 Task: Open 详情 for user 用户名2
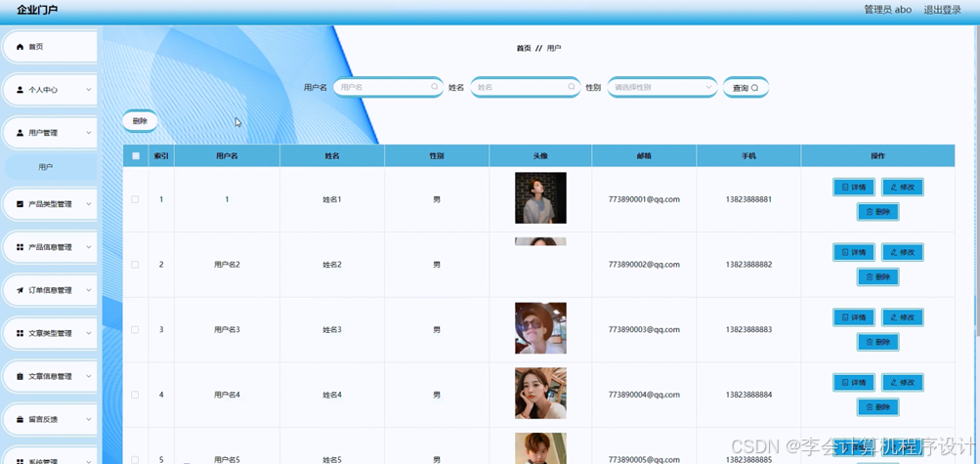854,252
